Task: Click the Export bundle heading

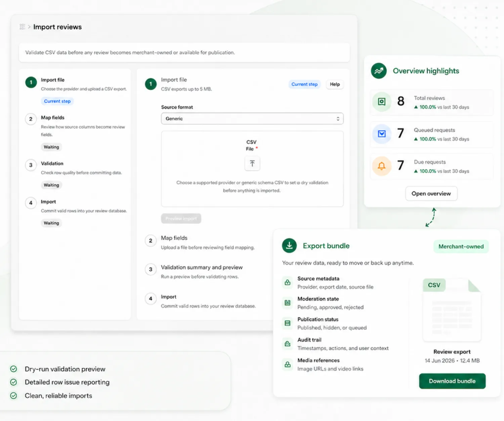Action: (x=326, y=246)
